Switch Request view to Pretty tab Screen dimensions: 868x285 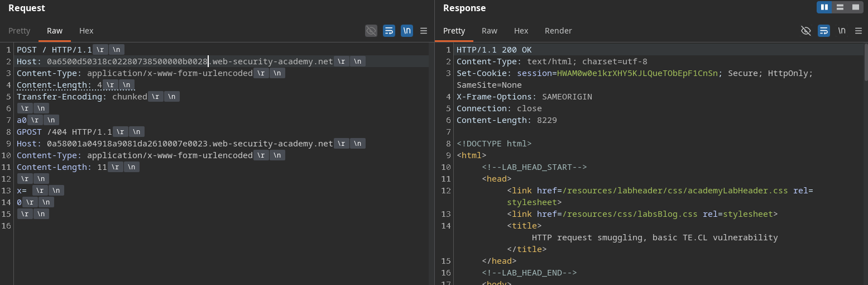[20, 31]
